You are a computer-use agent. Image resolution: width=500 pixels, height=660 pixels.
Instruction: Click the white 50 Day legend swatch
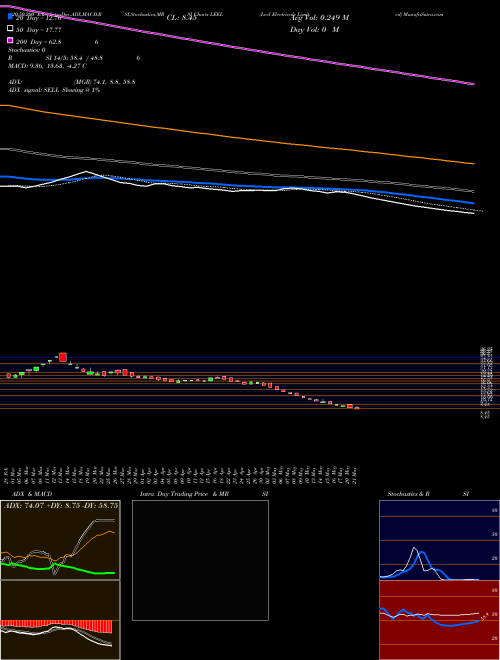click(10, 29)
